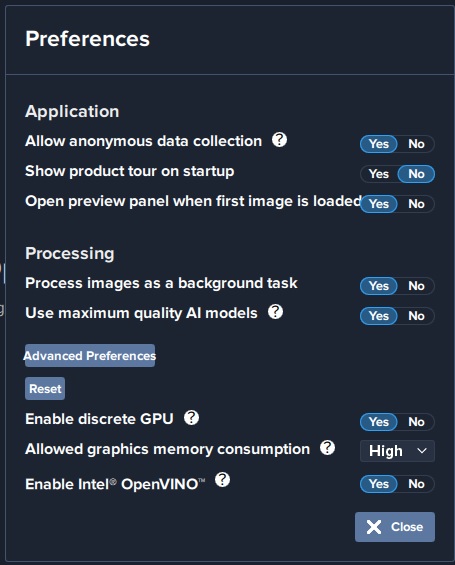The width and height of the screenshot is (455, 565).
Task: Disable discrete GPU with No option
Action: click(x=416, y=422)
